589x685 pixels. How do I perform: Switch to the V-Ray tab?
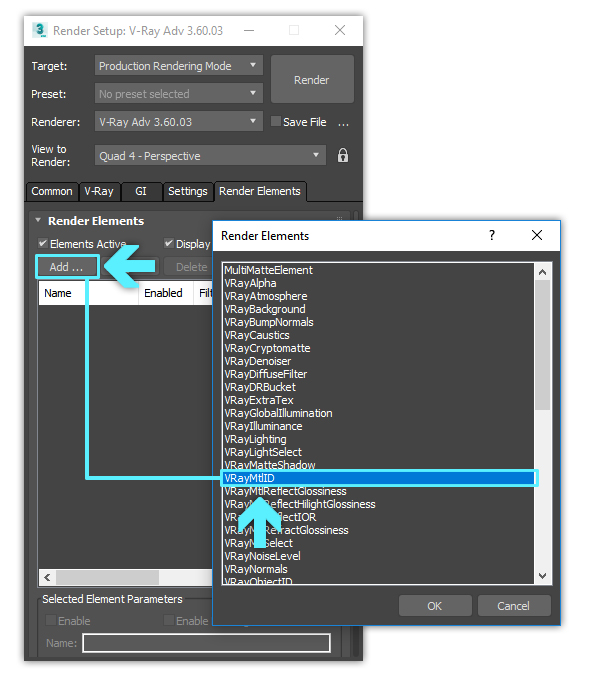tap(99, 191)
